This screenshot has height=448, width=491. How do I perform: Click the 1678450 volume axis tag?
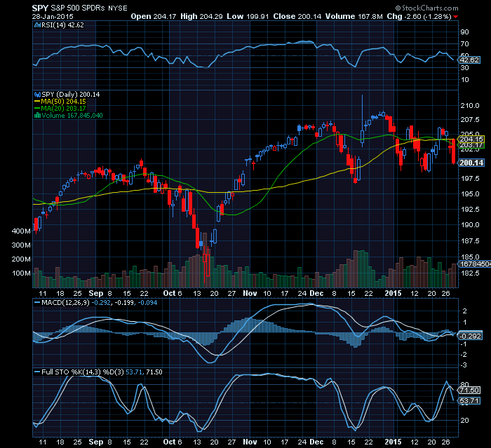[x=474, y=264]
